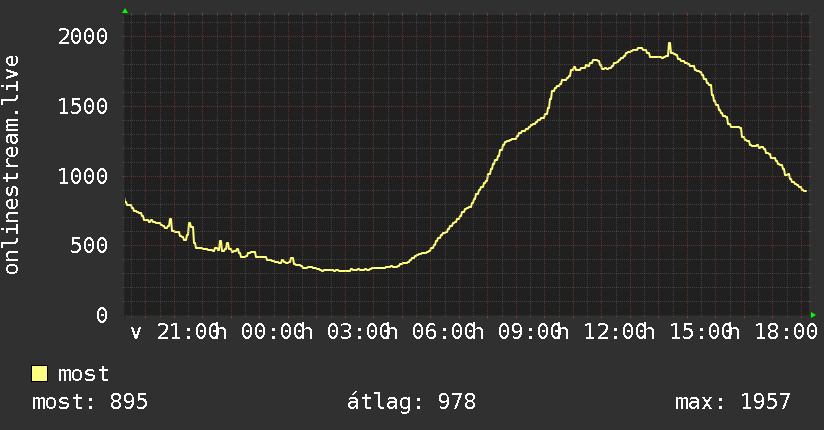824x430 pixels.
Task: Click the 12:00h time label
Action: [619, 332]
